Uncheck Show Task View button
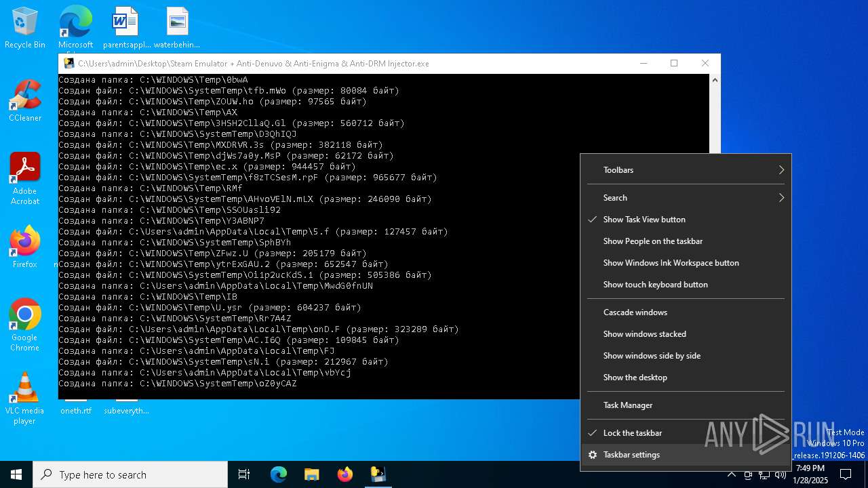 686,220
